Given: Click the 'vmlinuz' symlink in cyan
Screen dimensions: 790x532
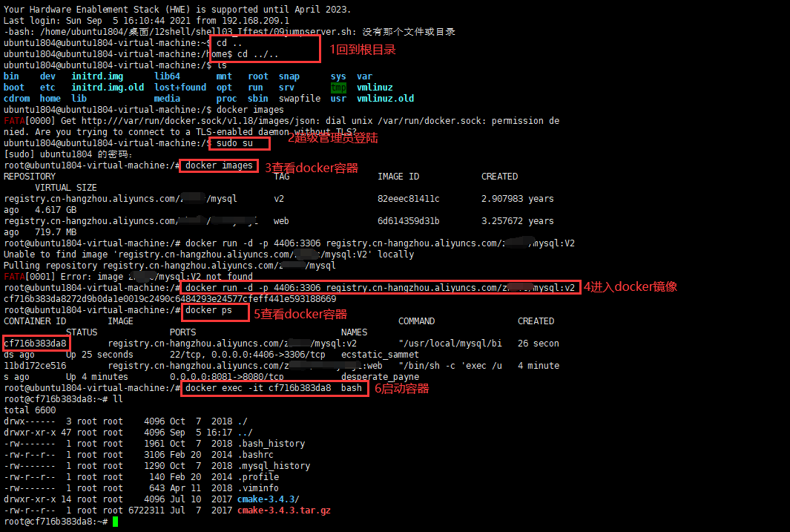Looking at the screenshot, I should (375, 87).
